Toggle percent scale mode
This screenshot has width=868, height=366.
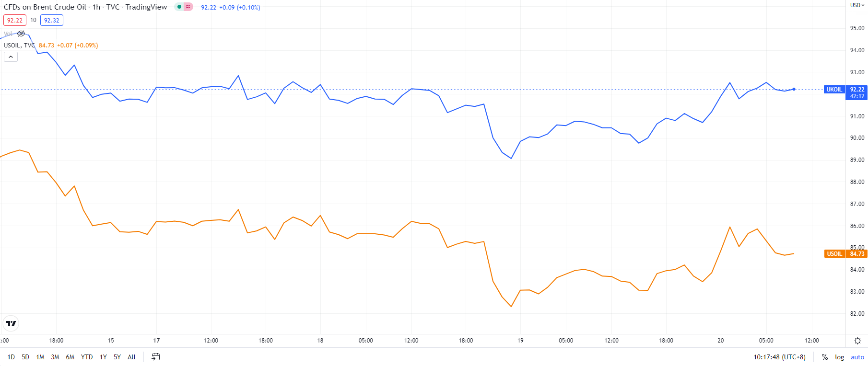pyautogui.click(x=825, y=357)
